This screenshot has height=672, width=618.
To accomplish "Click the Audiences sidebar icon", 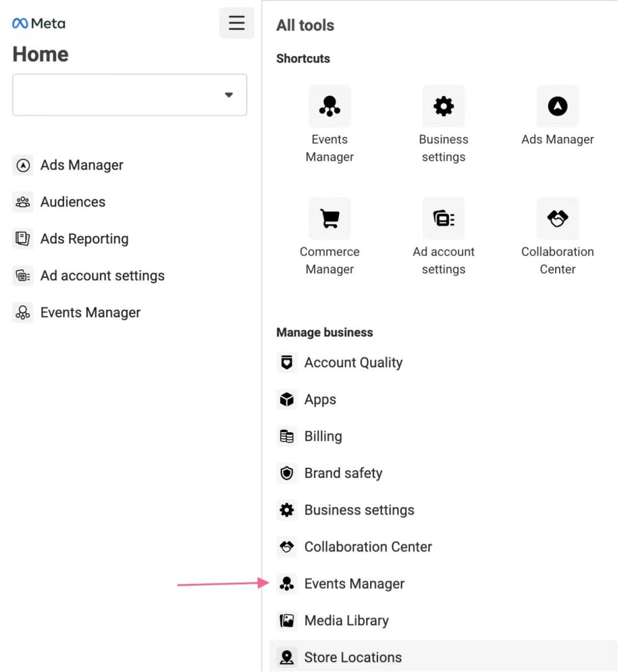I will coord(23,202).
